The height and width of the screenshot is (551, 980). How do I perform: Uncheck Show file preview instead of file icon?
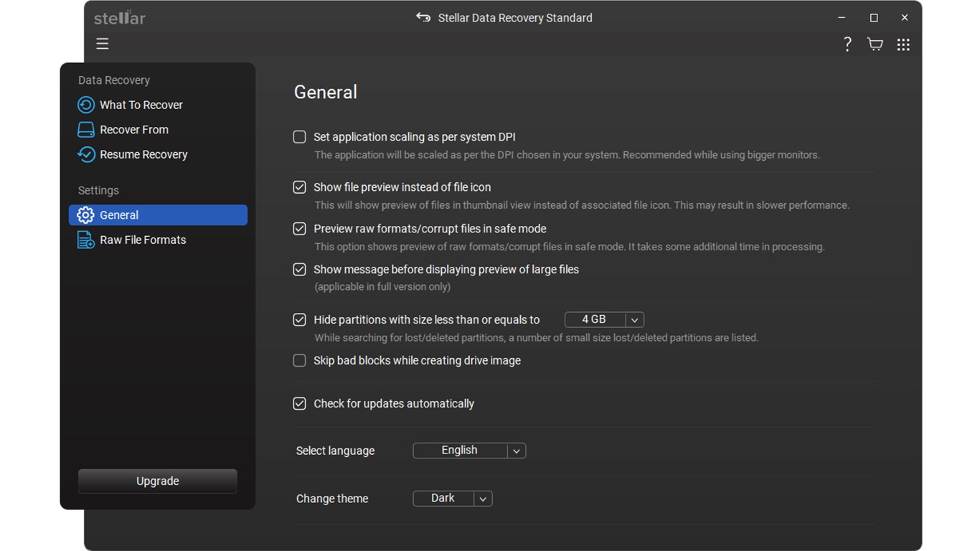[x=300, y=187]
